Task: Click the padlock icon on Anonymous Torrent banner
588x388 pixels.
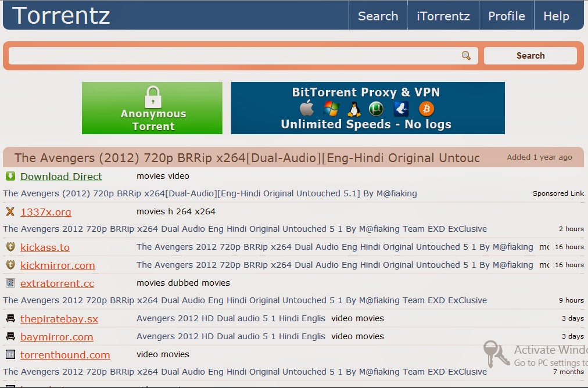Action: (153, 97)
